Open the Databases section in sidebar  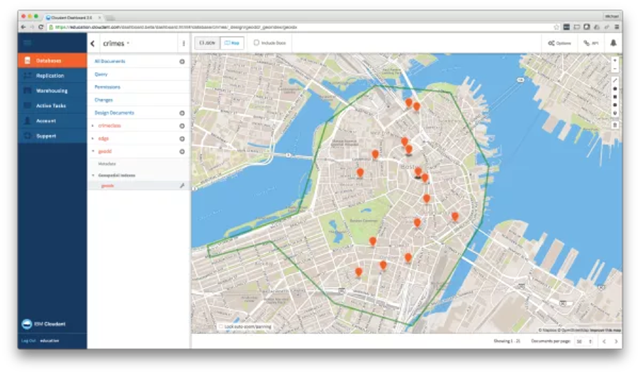point(52,60)
